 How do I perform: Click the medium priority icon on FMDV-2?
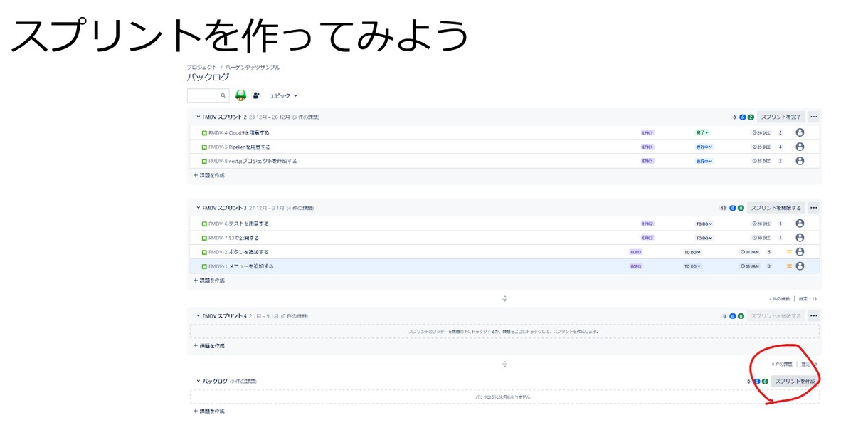[x=788, y=252]
